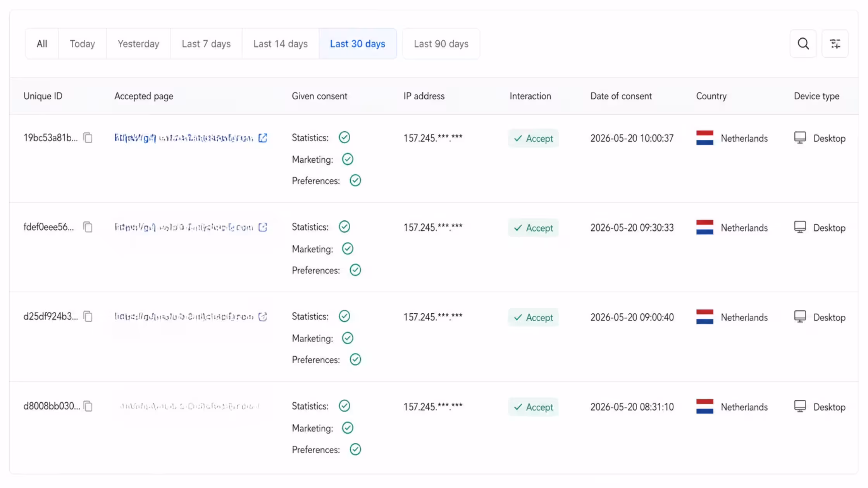Image resolution: width=868 pixels, height=488 pixels.
Task: Click Statistics check icon in 10:00:37 row
Action: (x=344, y=137)
